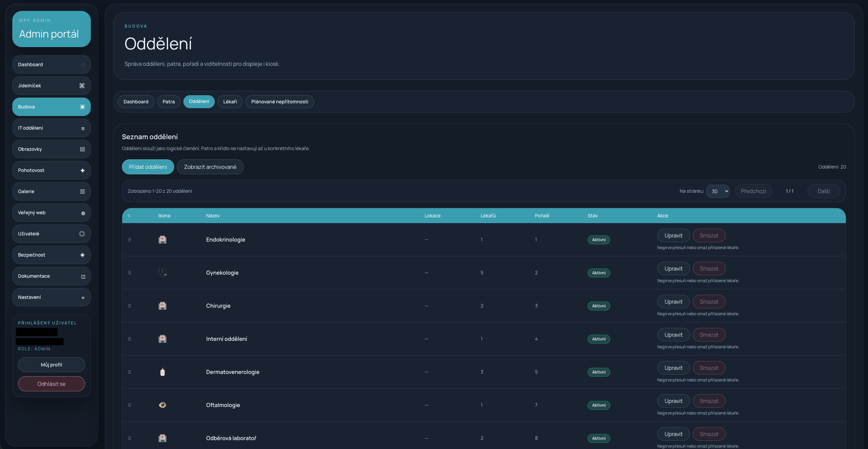868x449 pixels.
Task: Select the Oddělení tab
Action: click(x=199, y=102)
